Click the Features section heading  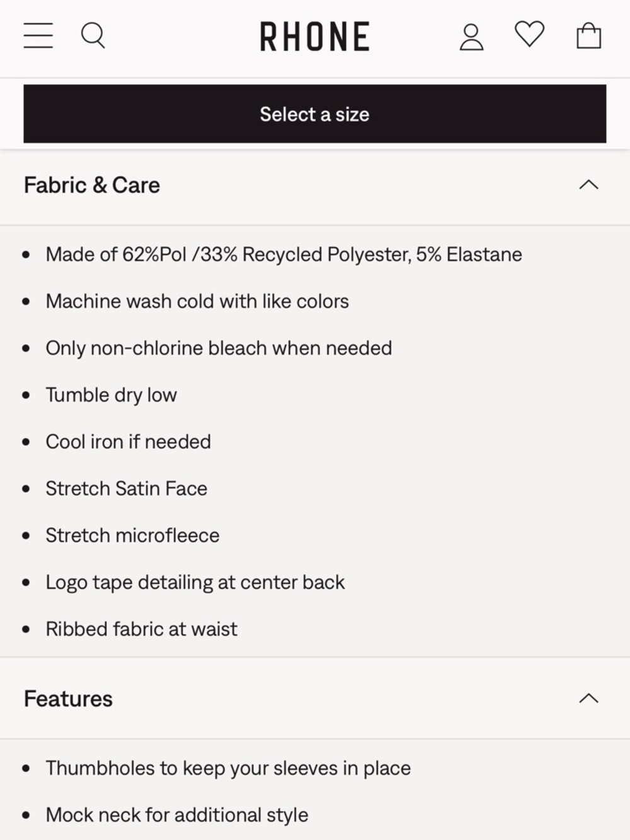point(68,699)
